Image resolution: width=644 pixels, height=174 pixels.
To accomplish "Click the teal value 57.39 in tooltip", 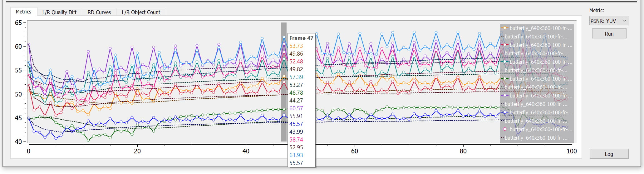I will coord(296,77).
